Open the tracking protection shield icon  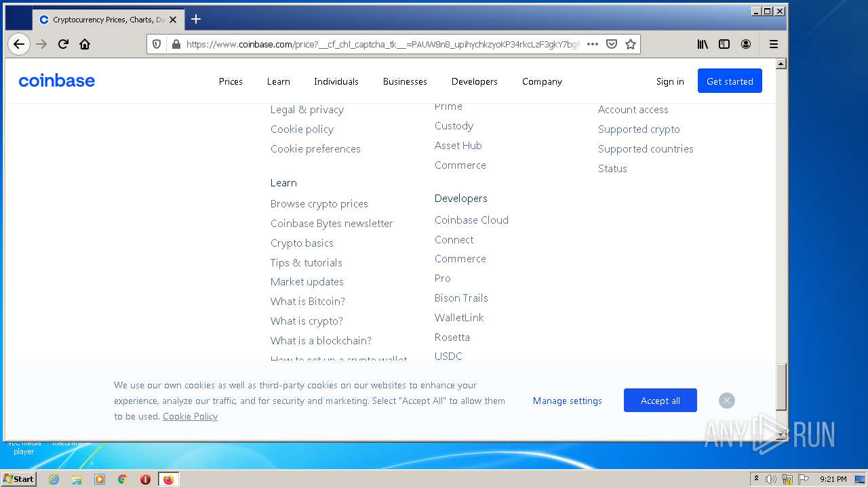[x=157, y=44]
